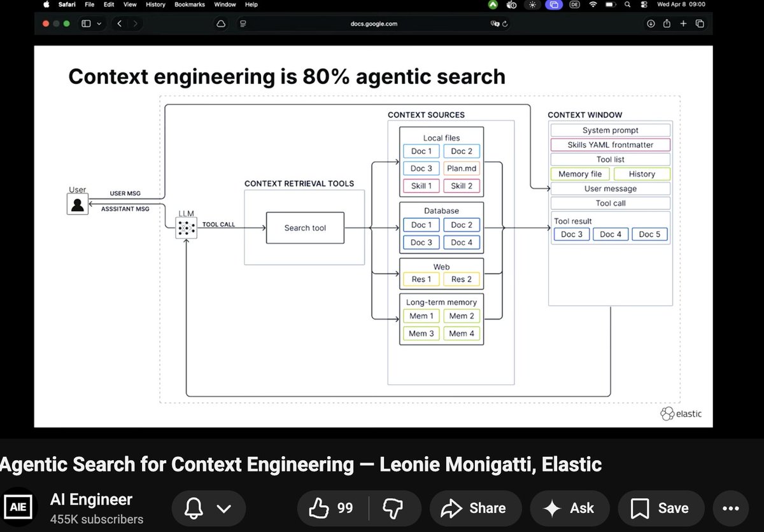The height and width of the screenshot is (532, 764).
Task: Click the sun brightness menu bar icon
Action: pyautogui.click(x=532, y=4)
